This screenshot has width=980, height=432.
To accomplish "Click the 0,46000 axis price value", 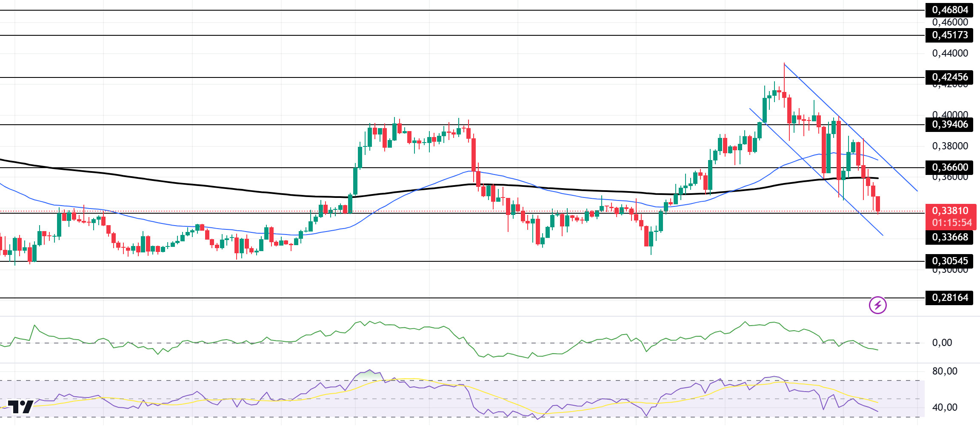I will click(950, 22).
